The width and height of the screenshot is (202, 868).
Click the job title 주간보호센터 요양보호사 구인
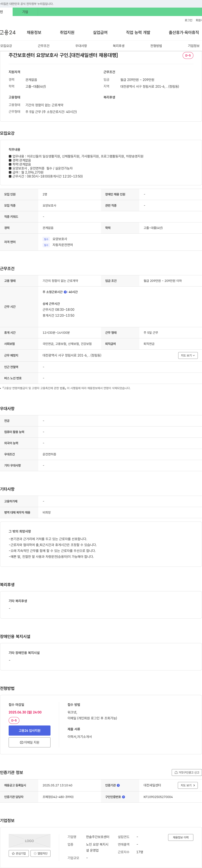63,55
